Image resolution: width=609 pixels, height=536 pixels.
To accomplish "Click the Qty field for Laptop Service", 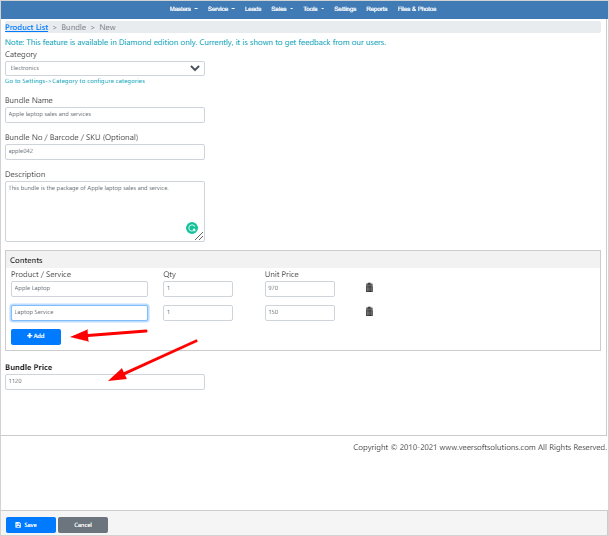I will (198, 313).
